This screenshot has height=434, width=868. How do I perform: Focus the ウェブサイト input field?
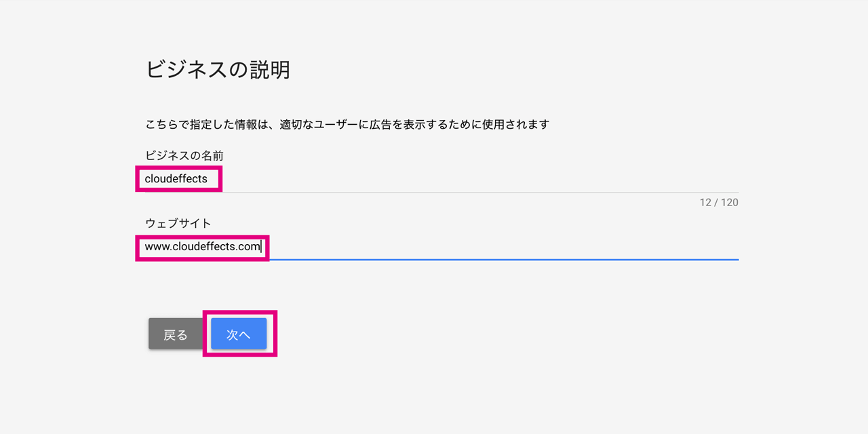coord(441,247)
